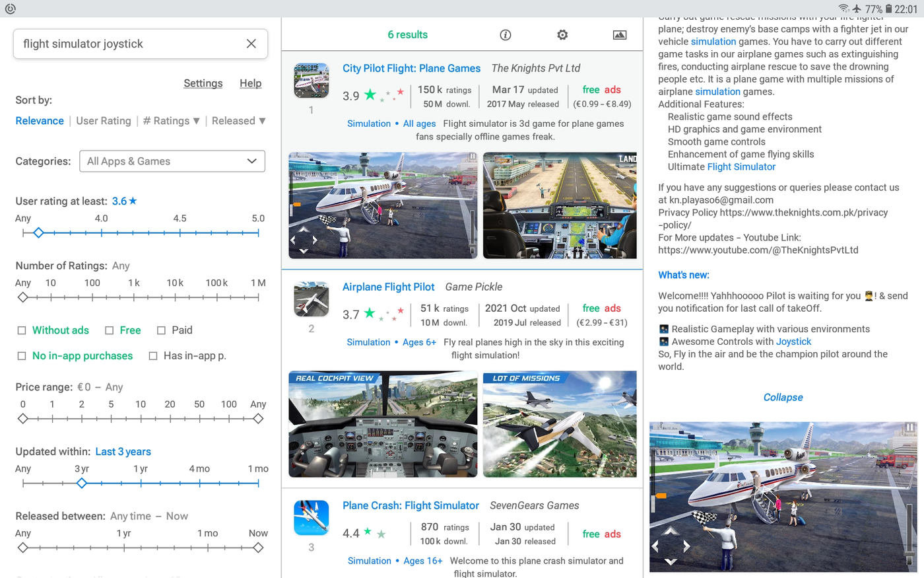Click star icon beside 4.4 rating
The image size is (924, 578).
pyautogui.click(x=368, y=531)
